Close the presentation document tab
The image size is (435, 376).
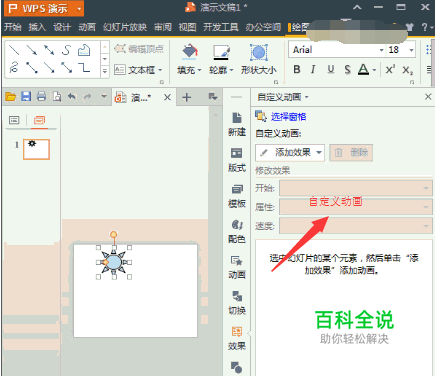coord(167,97)
